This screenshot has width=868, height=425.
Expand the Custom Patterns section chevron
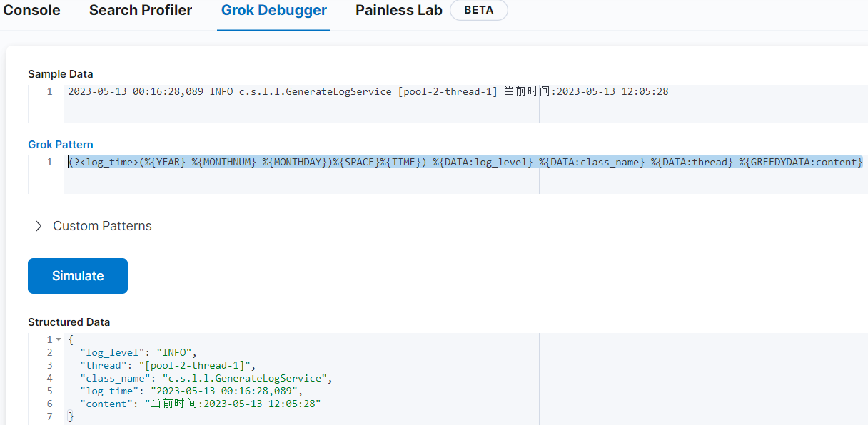pos(39,226)
